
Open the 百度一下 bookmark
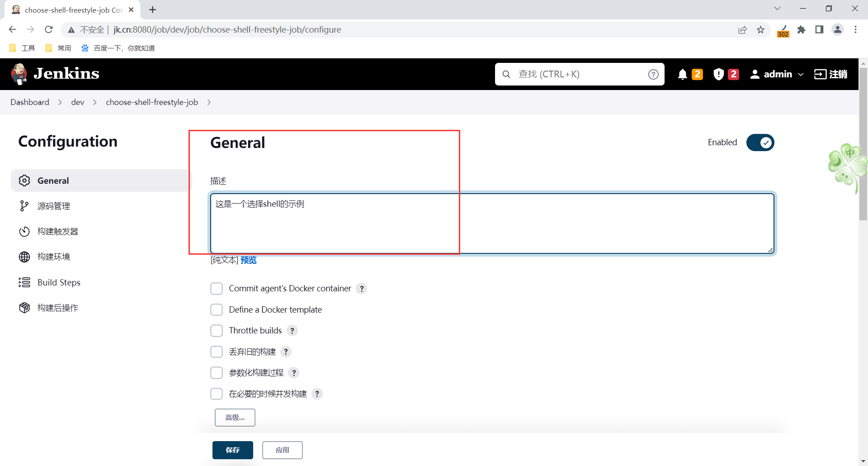point(118,48)
